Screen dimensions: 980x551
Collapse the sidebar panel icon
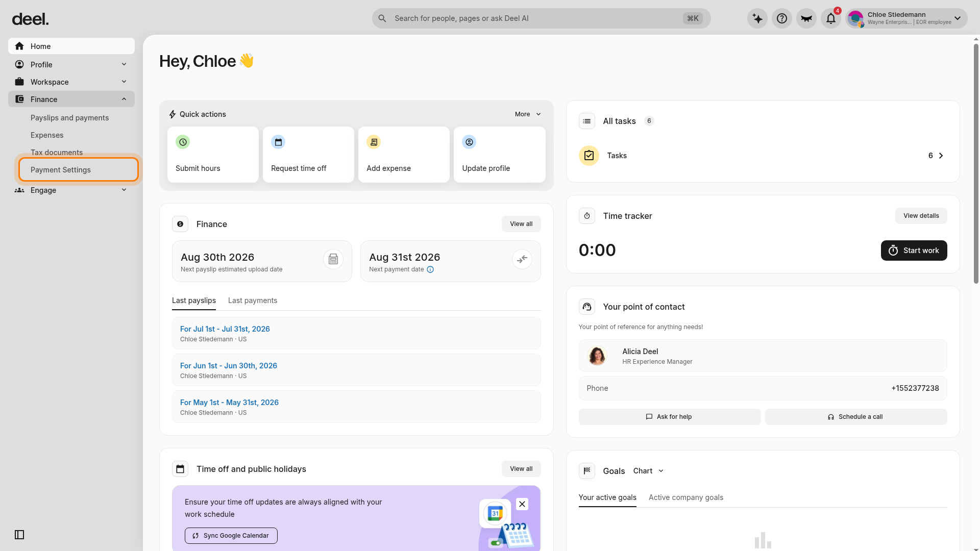pyautogui.click(x=19, y=535)
